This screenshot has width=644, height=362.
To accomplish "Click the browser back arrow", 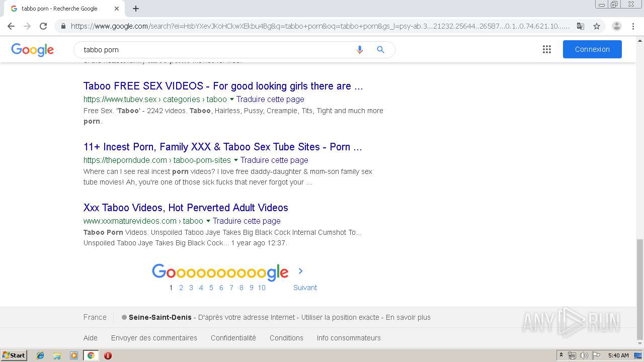I will tap(11, 26).
